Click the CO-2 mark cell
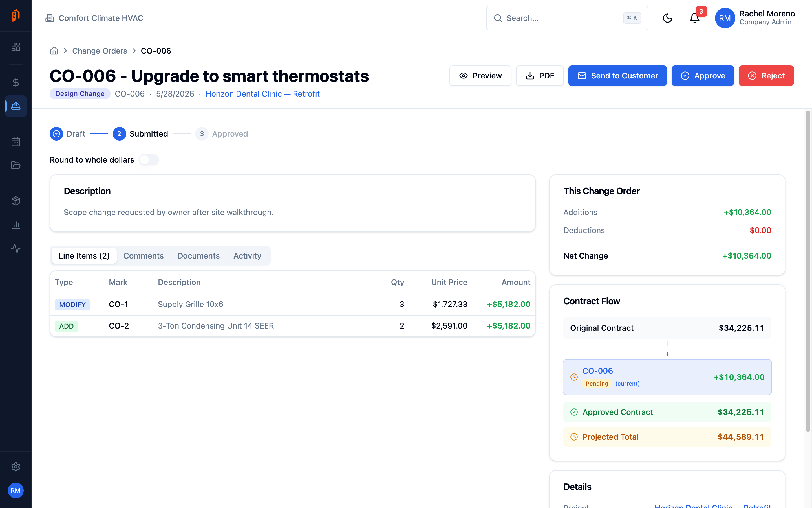812x508 pixels. tap(119, 326)
